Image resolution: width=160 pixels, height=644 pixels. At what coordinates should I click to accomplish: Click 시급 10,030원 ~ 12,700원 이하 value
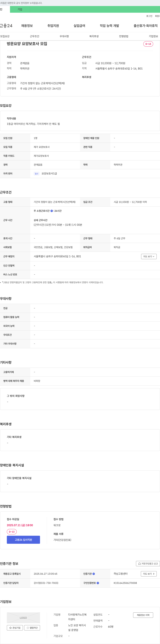pyautogui.click(x=130, y=202)
